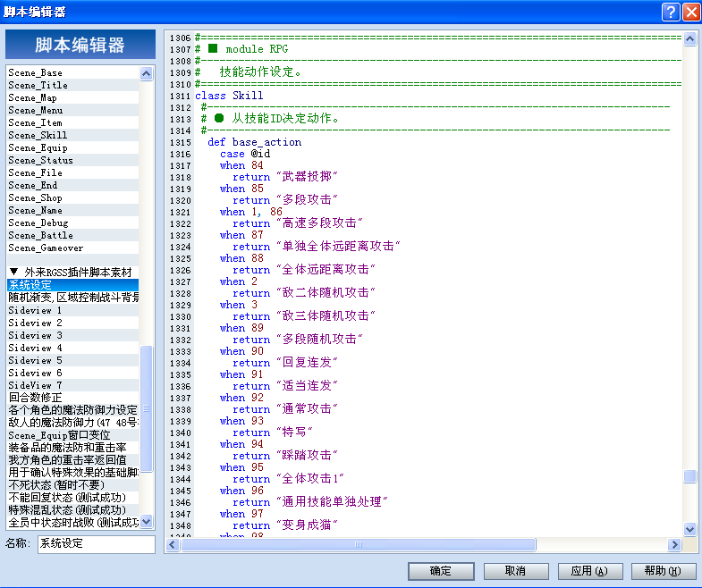Click the 确定 button
Viewport: 702px width, 588px height.
[x=441, y=571]
